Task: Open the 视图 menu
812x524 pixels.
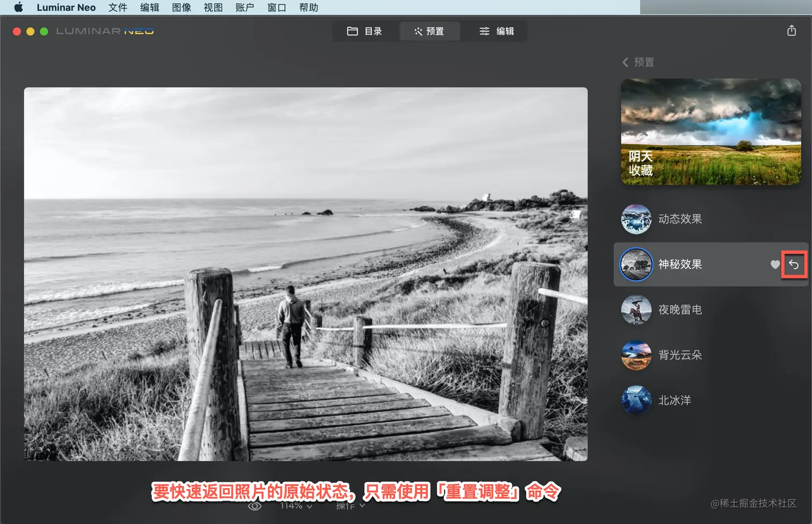Action: click(213, 8)
